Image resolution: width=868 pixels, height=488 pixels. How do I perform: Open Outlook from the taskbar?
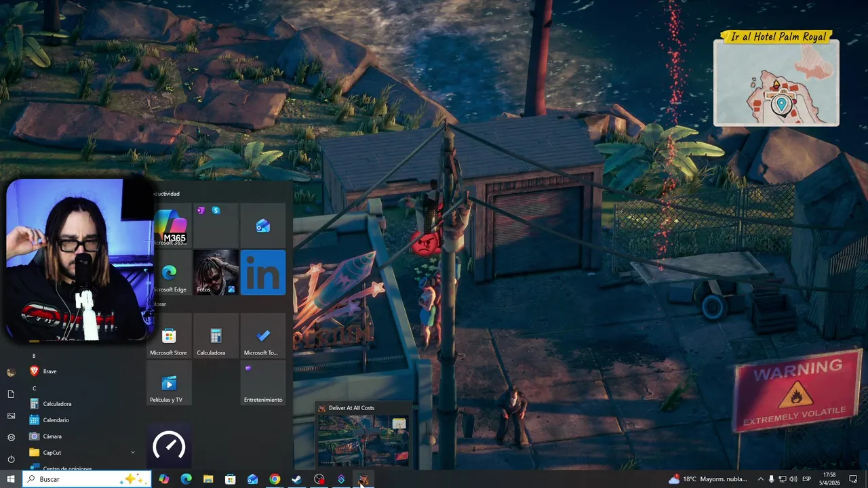click(x=252, y=479)
